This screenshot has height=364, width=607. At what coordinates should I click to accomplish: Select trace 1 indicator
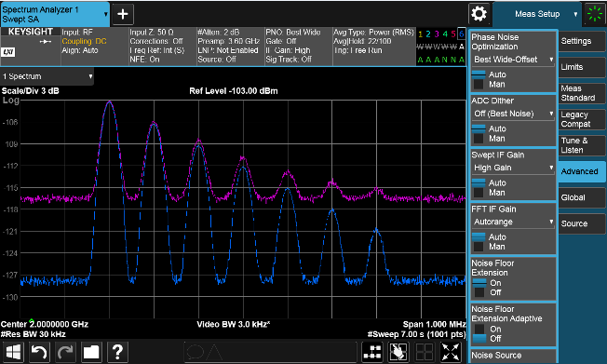click(x=420, y=34)
